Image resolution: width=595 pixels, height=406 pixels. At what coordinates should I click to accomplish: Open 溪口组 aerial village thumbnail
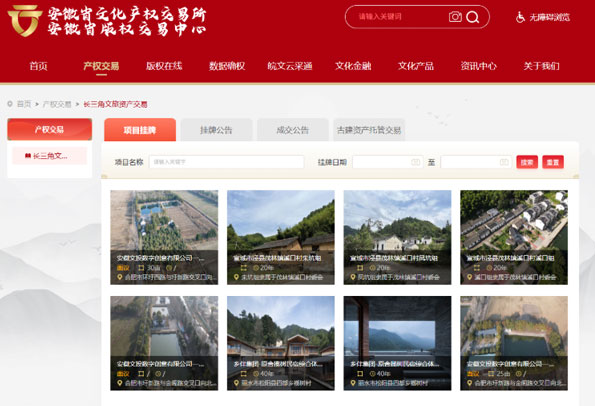514,237
